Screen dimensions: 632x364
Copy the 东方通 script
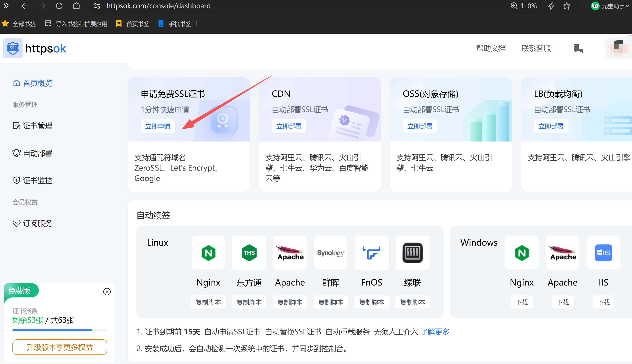click(249, 302)
